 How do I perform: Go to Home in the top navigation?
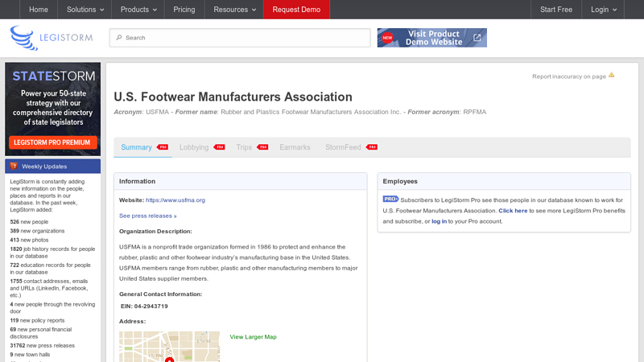click(x=39, y=10)
